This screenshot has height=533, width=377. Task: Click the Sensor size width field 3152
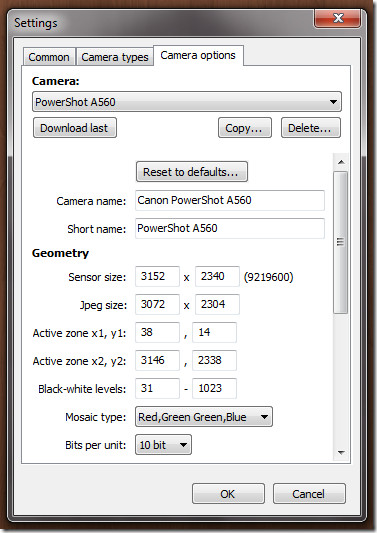157,276
